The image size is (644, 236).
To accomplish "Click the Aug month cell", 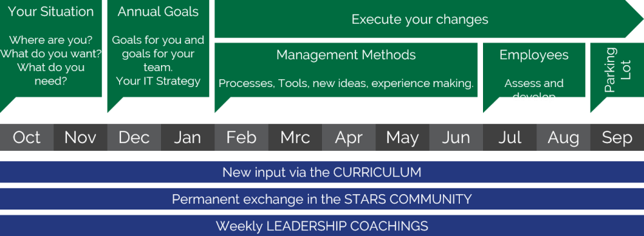I will pyautogui.click(x=563, y=137).
